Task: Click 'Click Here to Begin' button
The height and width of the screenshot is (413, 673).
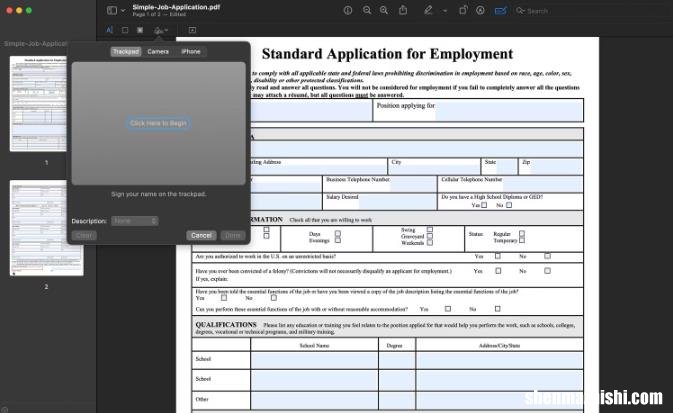Action: [x=158, y=123]
